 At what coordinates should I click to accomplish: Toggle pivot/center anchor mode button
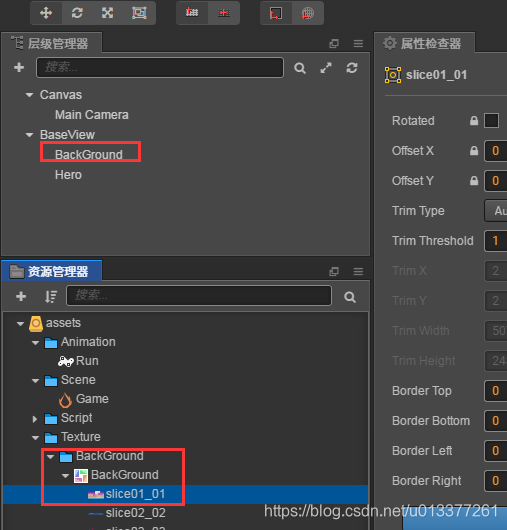click(x=192, y=13)
